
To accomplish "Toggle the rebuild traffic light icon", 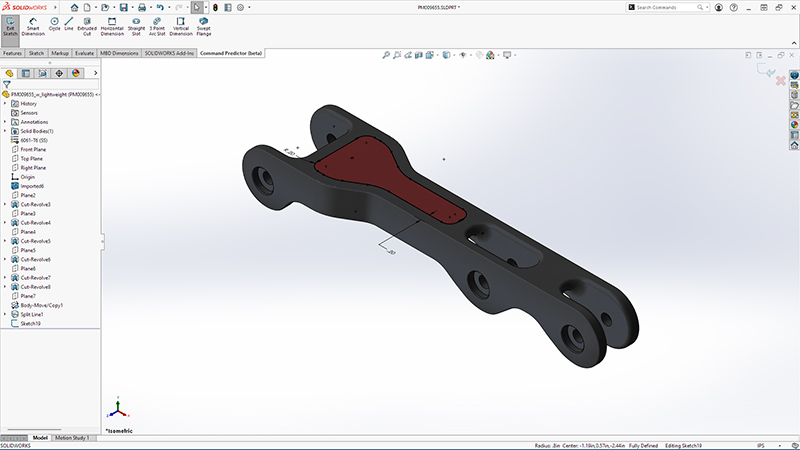I will click(x=214, y=7).
